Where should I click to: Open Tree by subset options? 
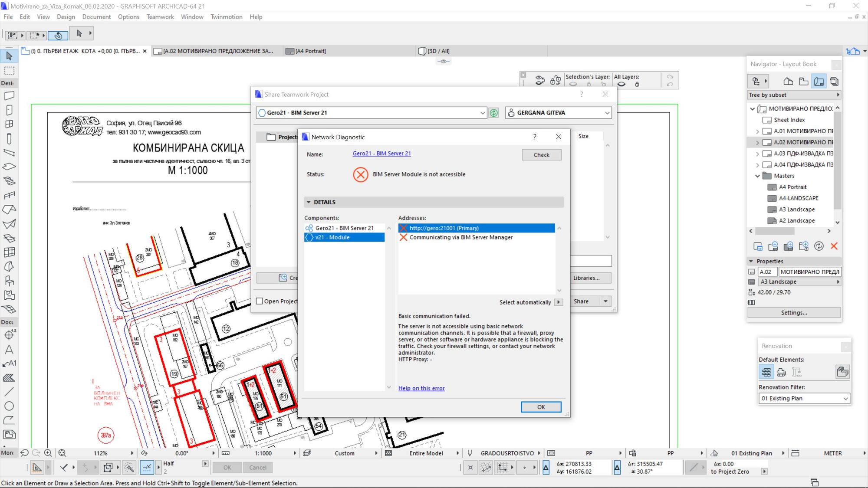(794, 95)
